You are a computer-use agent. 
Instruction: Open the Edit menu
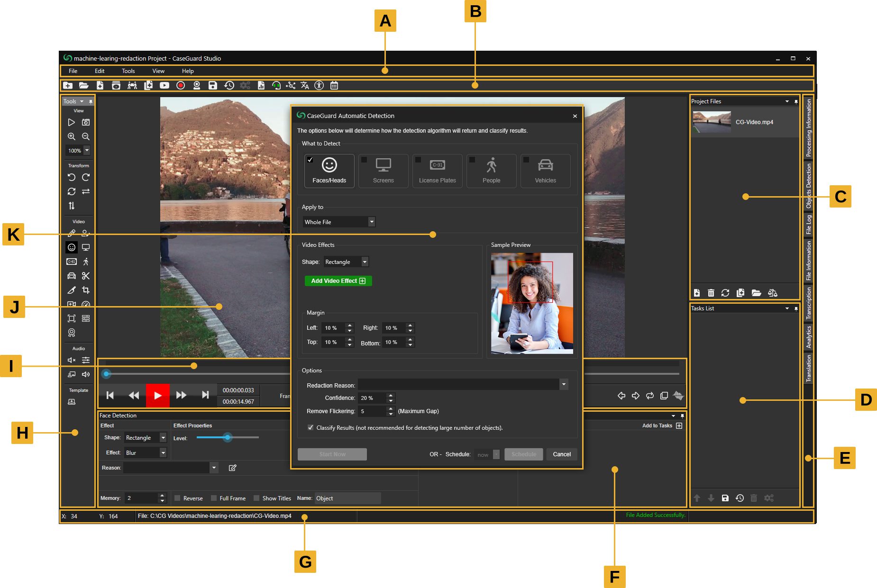point(100,71)
